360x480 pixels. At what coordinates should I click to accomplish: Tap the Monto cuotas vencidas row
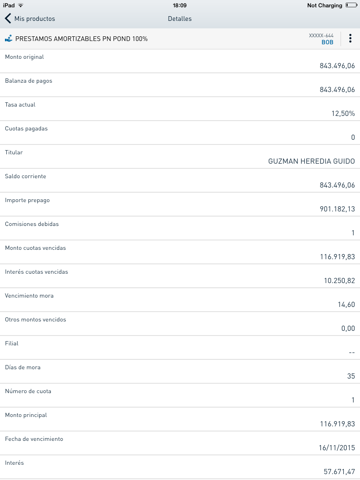(180, 252)
